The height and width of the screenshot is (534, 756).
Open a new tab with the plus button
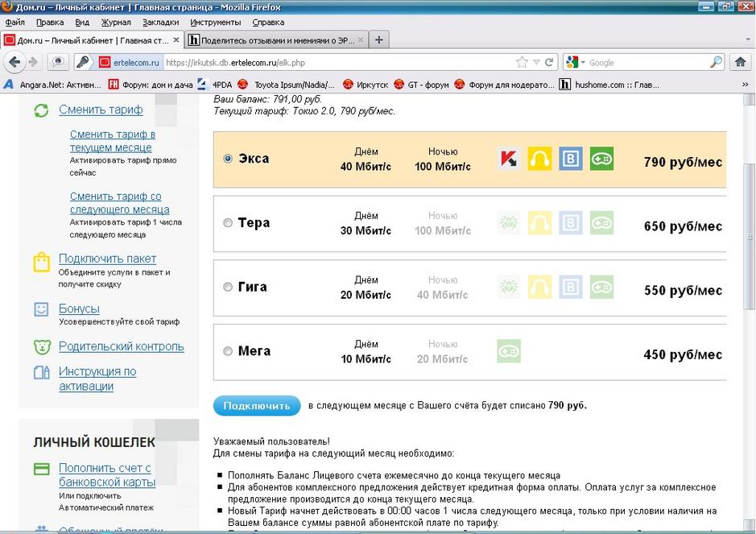click(x=379, y=40)
